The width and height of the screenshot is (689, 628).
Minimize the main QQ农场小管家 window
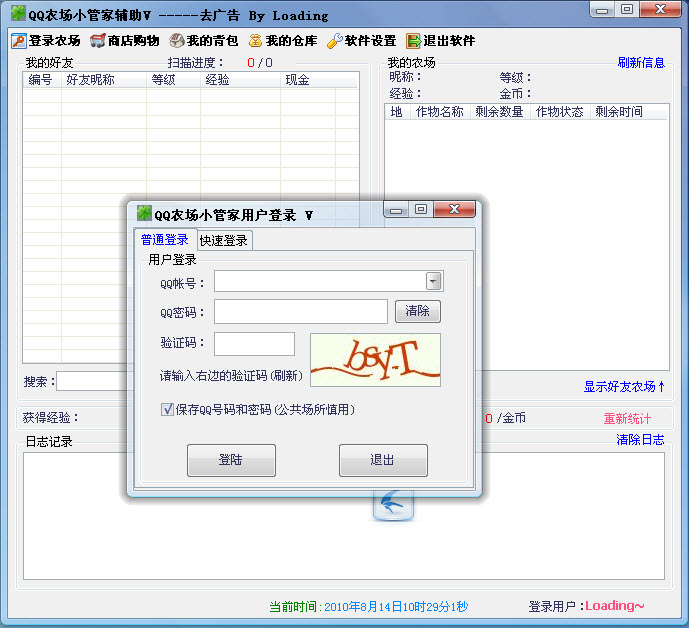602,10
